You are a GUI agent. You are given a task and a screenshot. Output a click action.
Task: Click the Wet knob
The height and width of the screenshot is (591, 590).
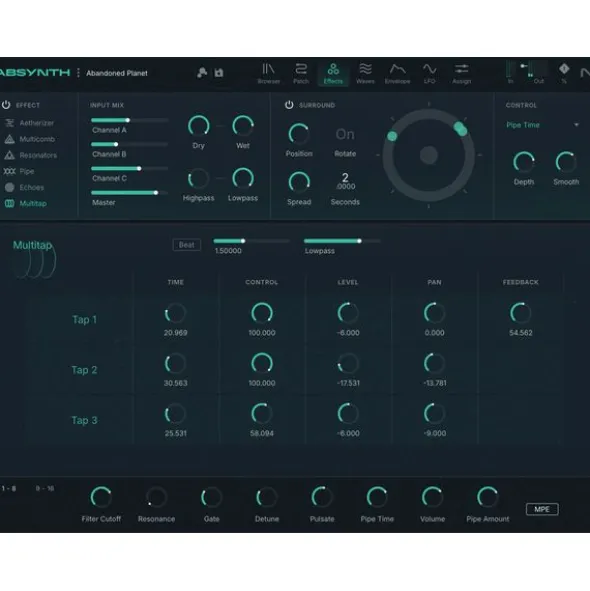pos(243,126)
